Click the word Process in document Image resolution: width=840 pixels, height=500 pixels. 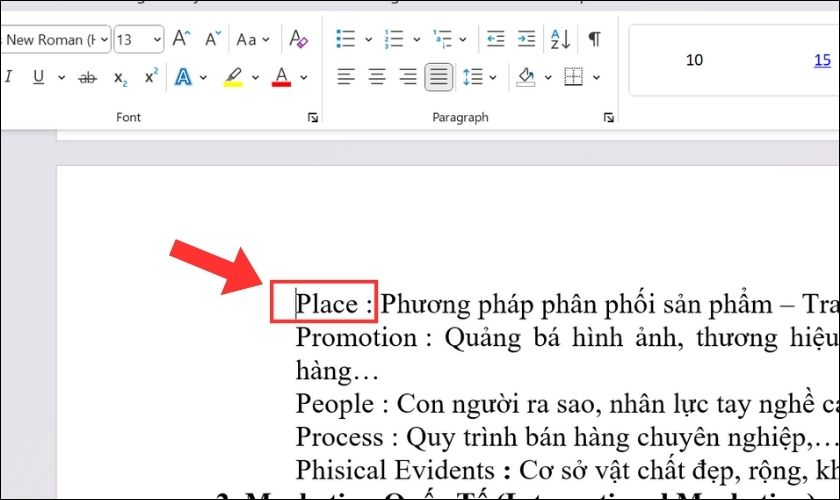click(340, 437)
